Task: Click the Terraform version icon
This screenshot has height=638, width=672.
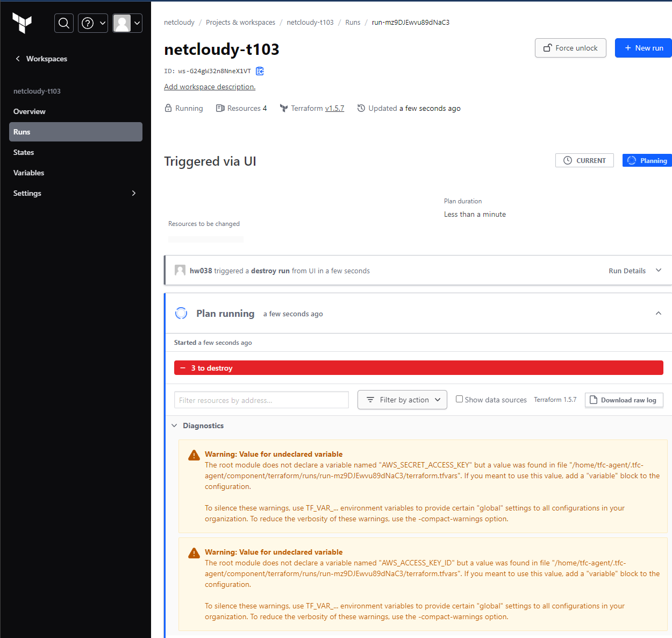Action: 284,108
